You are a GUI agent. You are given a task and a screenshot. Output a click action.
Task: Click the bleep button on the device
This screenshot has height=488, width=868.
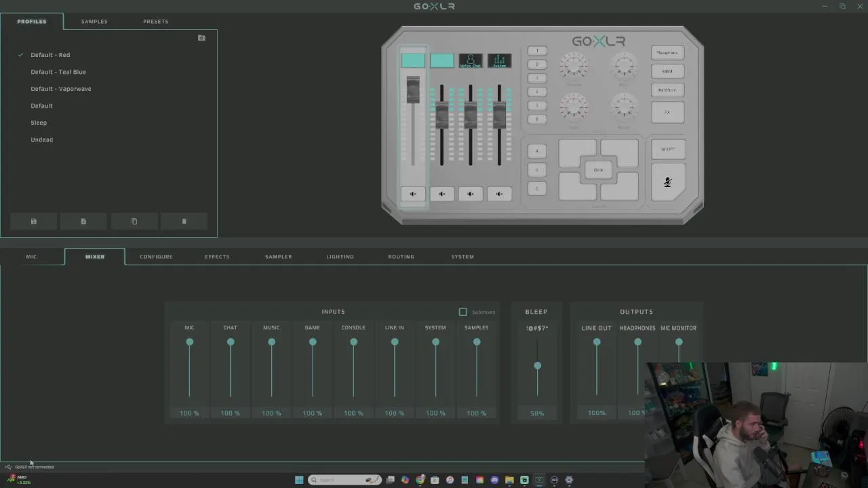(x=668, y=149)
